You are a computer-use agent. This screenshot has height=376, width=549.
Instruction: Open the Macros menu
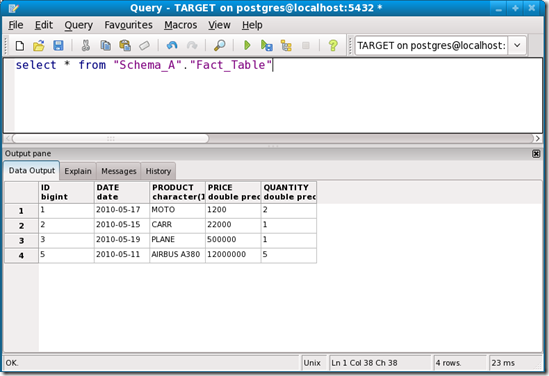[x=181, y=25]
